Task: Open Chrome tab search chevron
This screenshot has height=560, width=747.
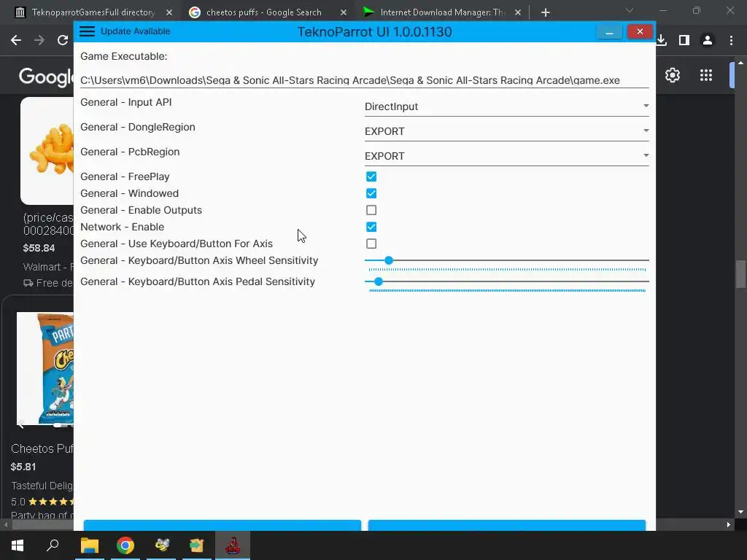Action: (630, 10)
